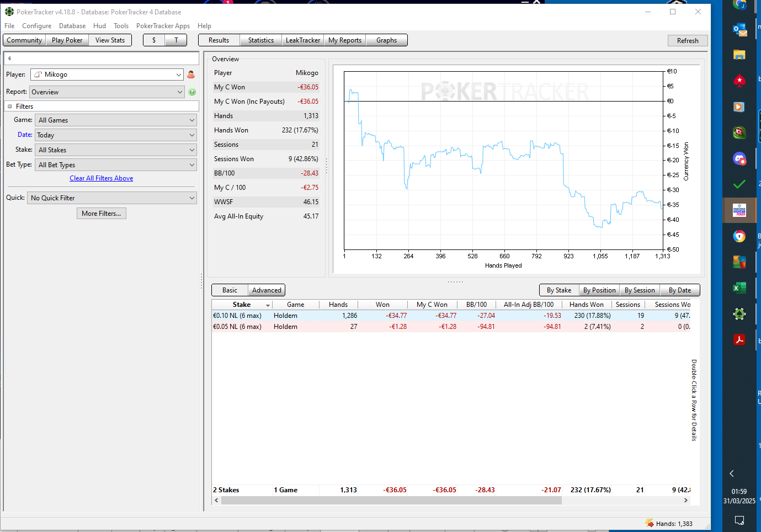
Task: Switch to the Statistics tab
Action: 261,40
